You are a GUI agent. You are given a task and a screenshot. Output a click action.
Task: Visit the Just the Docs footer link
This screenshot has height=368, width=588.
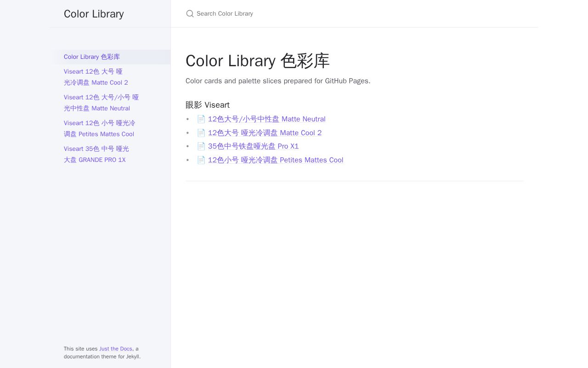click(116, 349)
